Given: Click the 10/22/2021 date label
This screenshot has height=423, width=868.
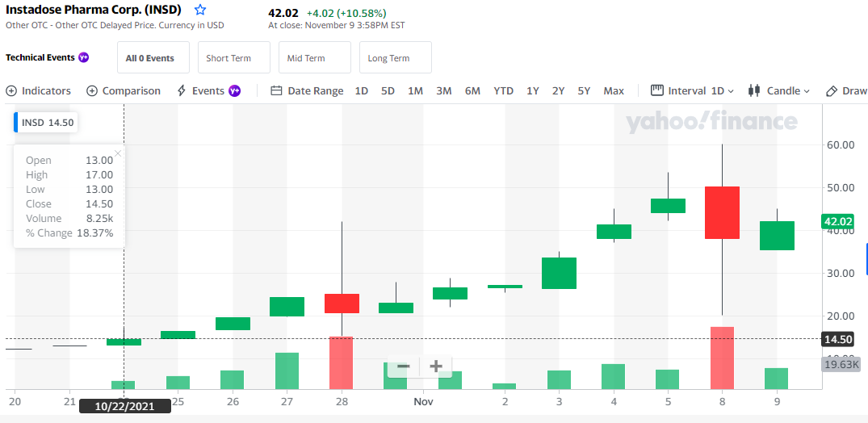Looking at the screenshot, I should [x=125, y=406].
